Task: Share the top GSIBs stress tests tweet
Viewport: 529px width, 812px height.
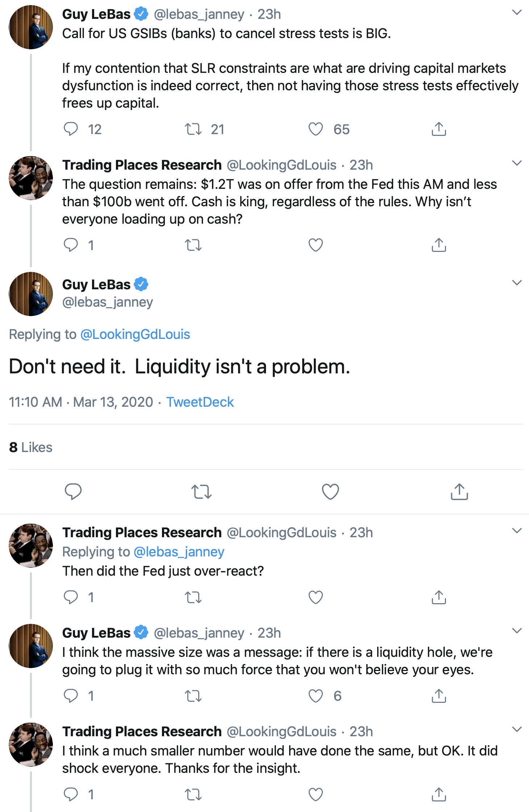Action: [x=439, y=129]
